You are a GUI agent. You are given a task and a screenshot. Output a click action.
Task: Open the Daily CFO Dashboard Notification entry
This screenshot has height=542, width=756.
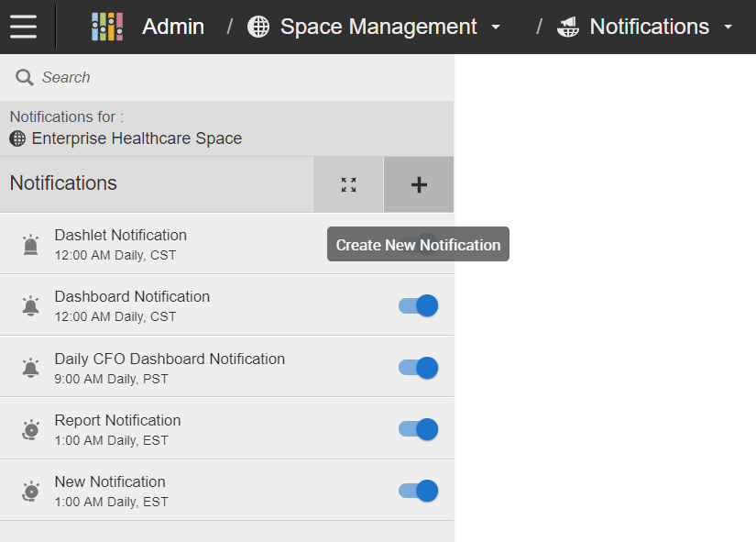pyautogui.click(x=226, y=367)
